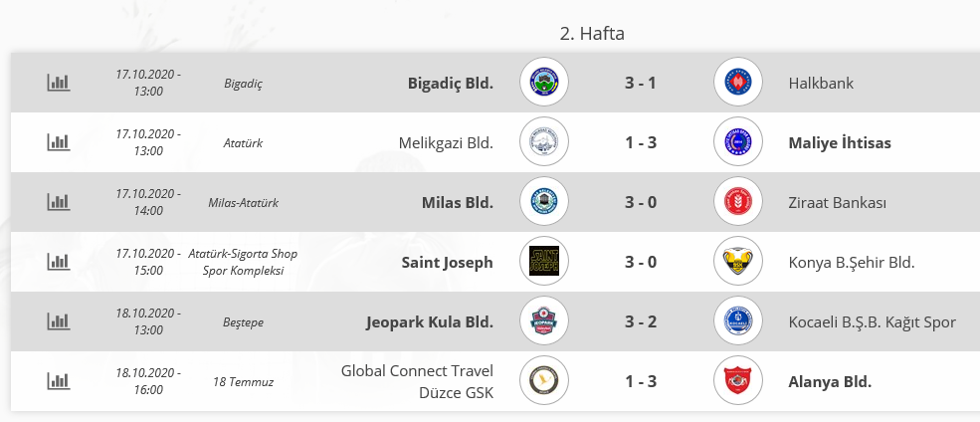Open statistics icon for Melikgazi Bld. match
The width and height of the screenshot is (980, 422).
(59, 142)
